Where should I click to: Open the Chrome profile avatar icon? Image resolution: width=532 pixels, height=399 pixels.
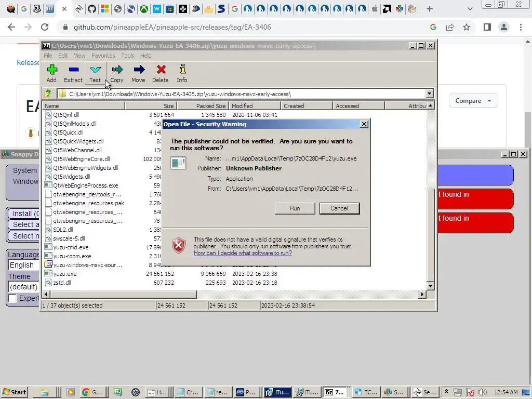pos(504,27)
